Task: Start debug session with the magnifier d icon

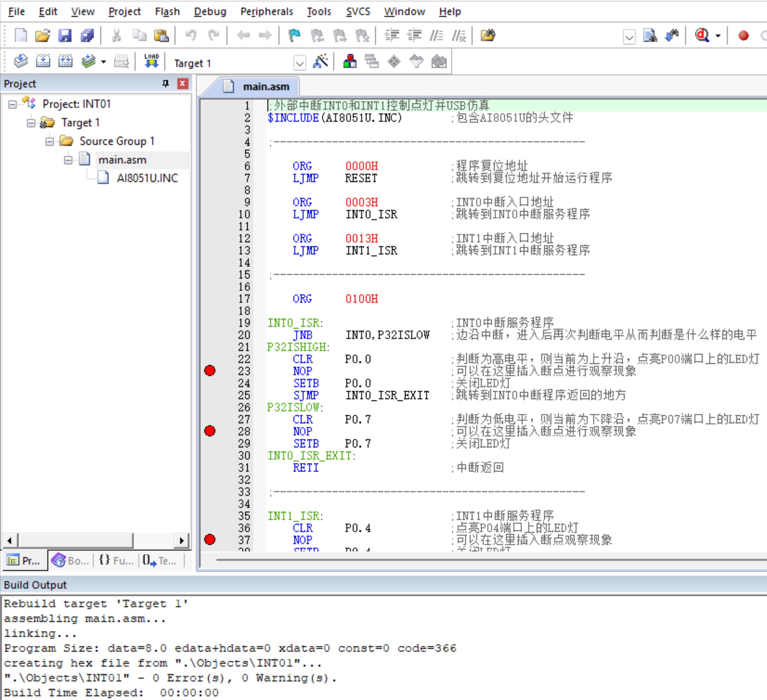Action: (x=702, y=35)
